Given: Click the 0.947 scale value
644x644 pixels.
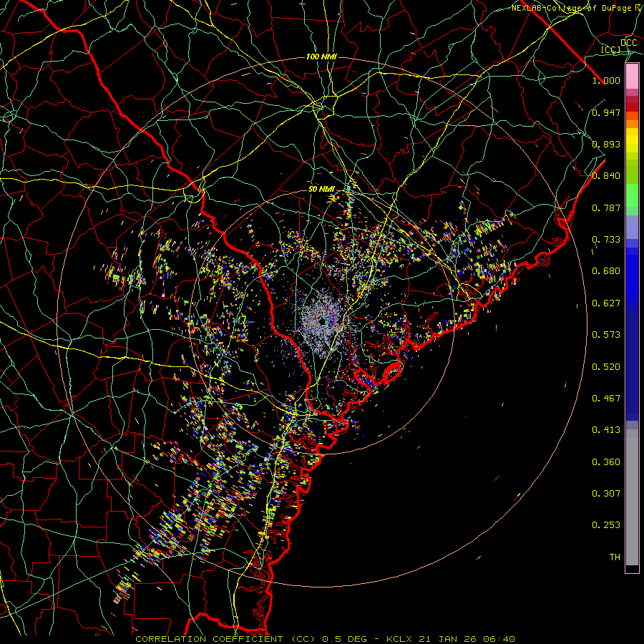Looking at the screenshot, I should [606, 112].
